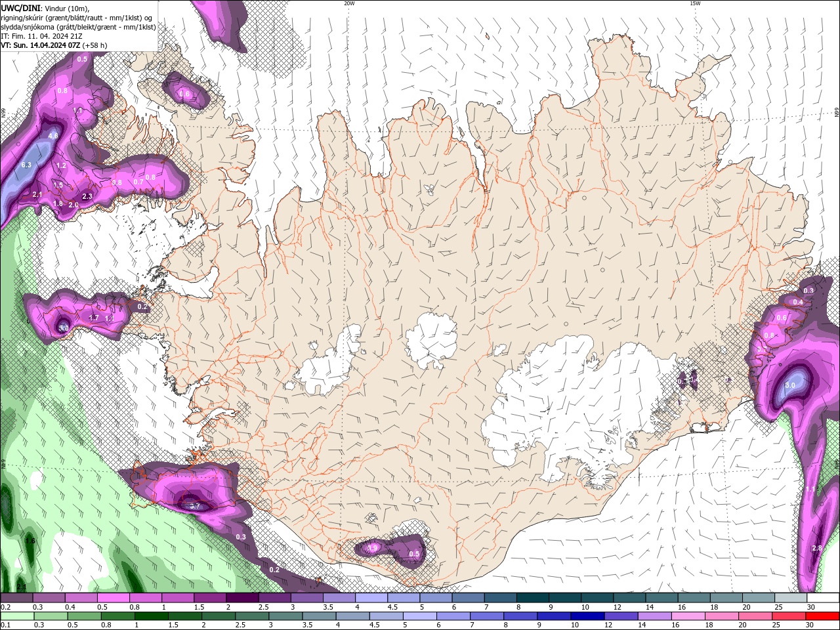Select the pale green 0.1 swatch, lower legend row

click(x=18, y=616)
